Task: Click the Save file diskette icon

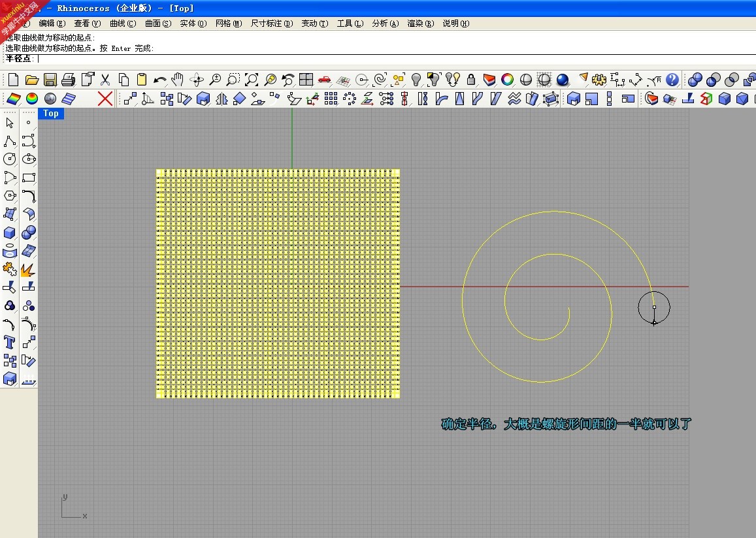Action: click(x=50, y=80)
